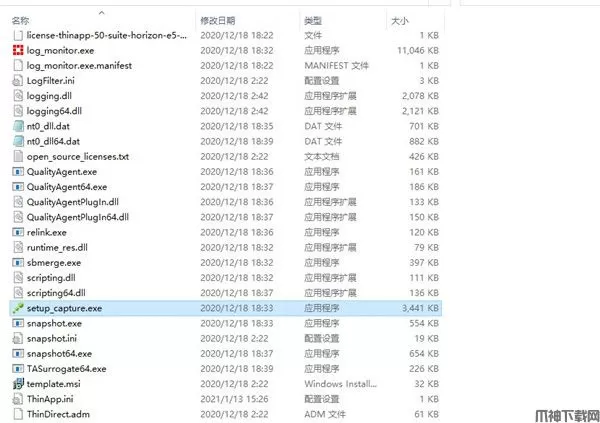This screenshot has width=600, height=423.
Task: Click the snapshot.ini settings file icon
Action: point(18,338)
